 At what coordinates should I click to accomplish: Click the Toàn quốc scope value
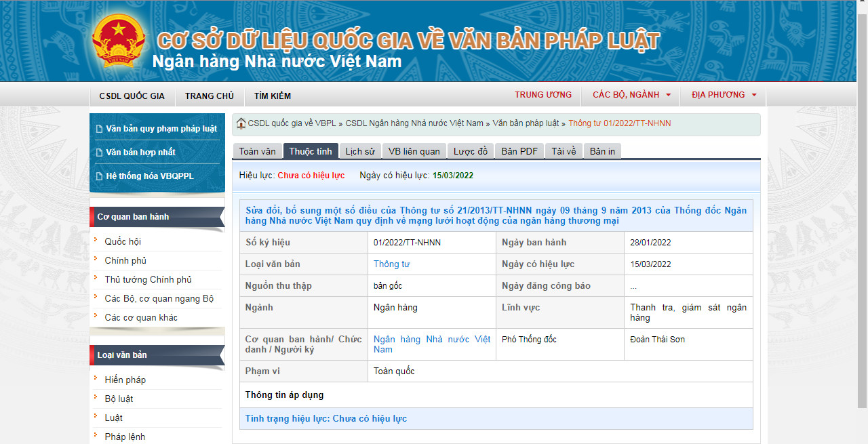tap(394, 371)
